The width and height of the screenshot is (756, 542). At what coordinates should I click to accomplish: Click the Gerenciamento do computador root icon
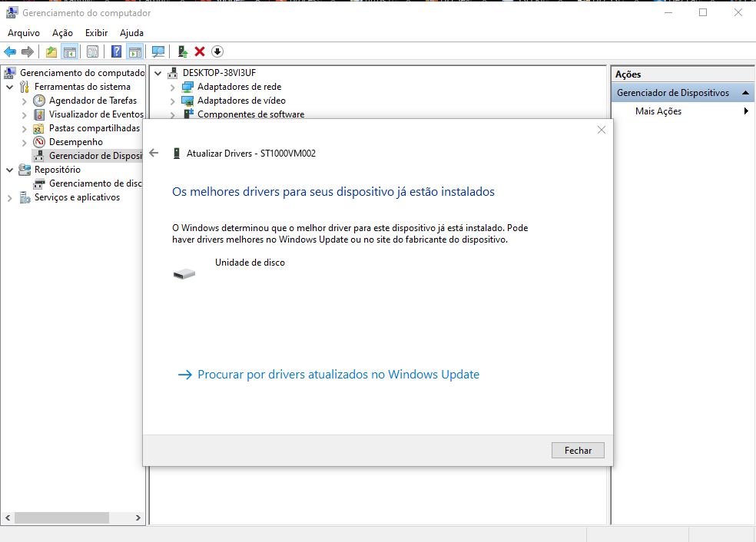point(10,73)
